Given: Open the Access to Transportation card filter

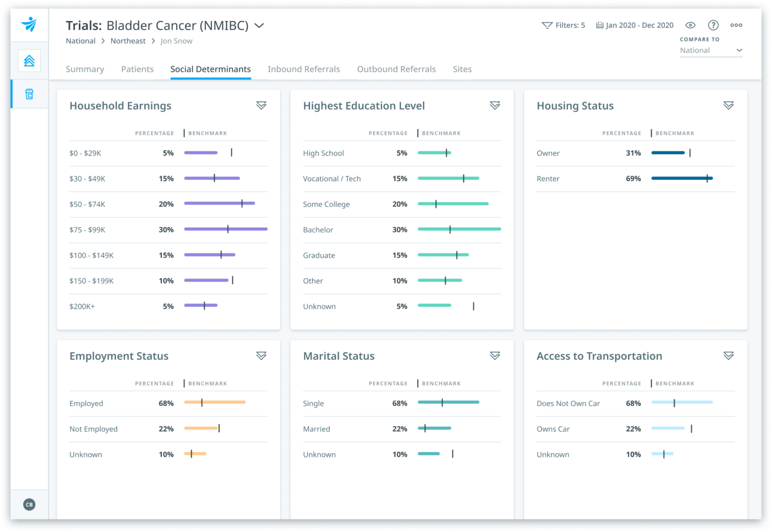Looking at the screenshot, I should click(728, 356).
